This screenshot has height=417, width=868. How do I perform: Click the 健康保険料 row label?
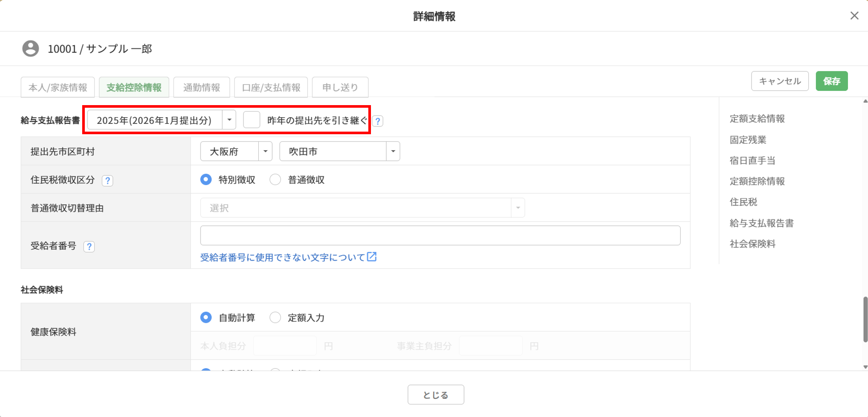tap(53, 332)
